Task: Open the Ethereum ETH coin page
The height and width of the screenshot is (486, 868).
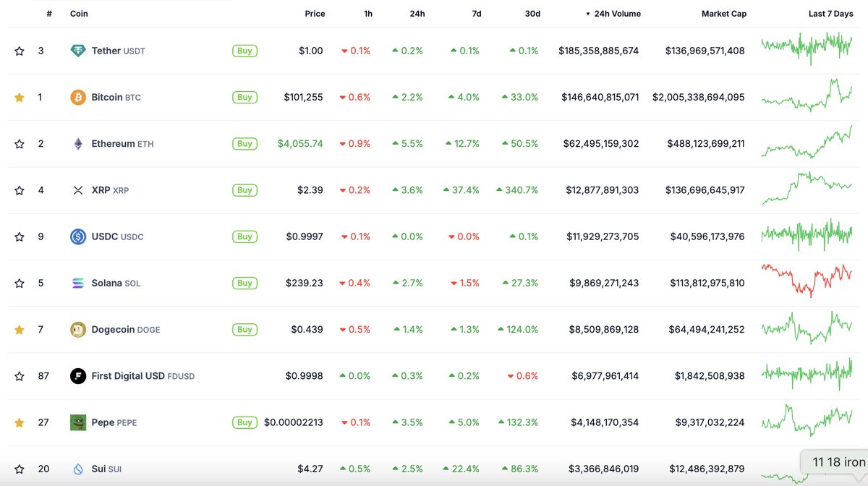Action: point(122,144)
